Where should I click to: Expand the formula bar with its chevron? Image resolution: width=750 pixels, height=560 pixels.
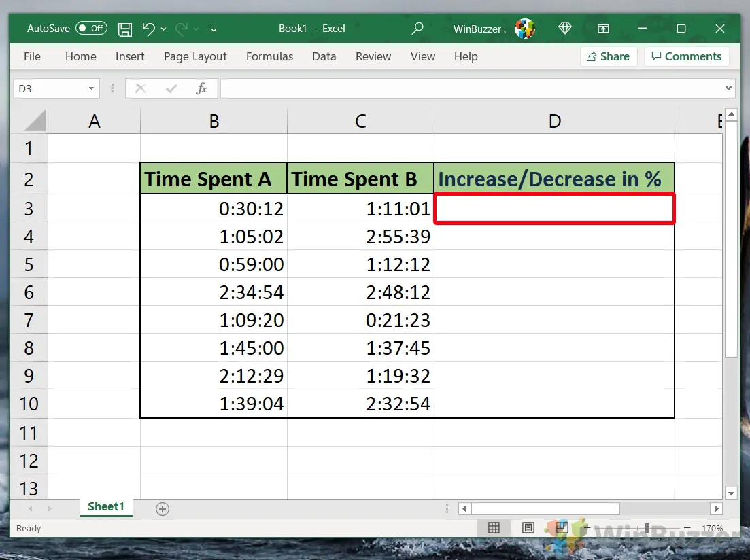[x=728, y=88]
